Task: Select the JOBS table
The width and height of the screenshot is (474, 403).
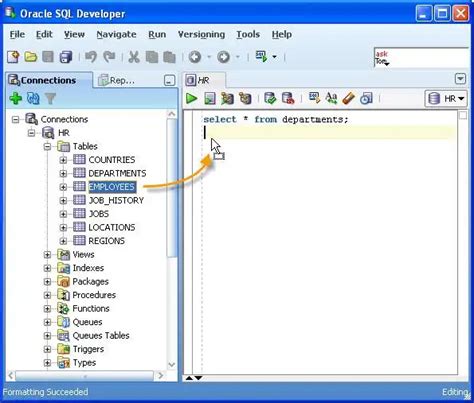Action: tap(99, 214)
